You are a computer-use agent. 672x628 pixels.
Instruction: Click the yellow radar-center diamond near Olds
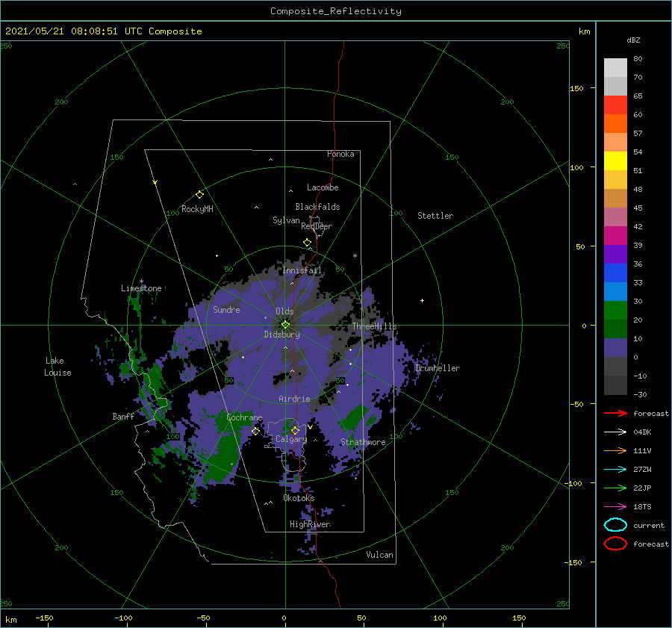tap(285, 325)
